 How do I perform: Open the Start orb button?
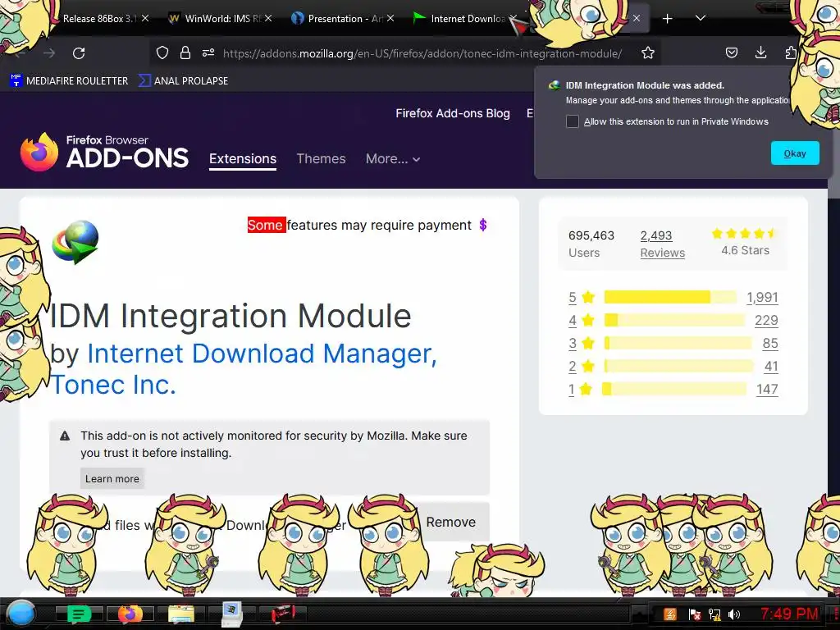point(21,614)
